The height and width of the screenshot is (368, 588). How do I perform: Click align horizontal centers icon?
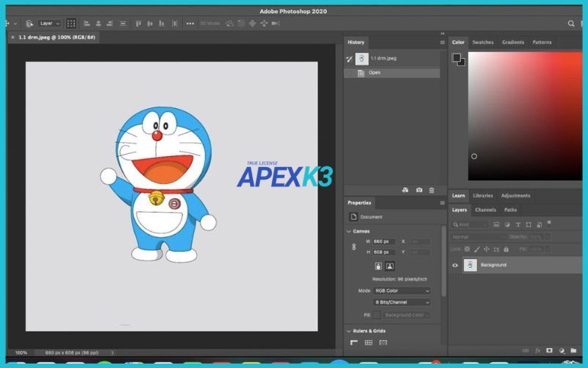click(x=98, y=24)
